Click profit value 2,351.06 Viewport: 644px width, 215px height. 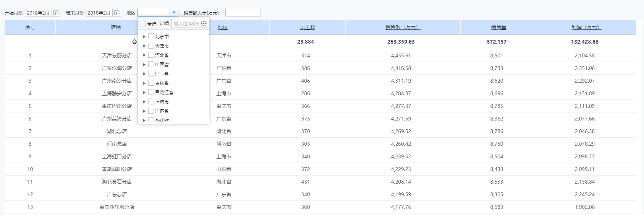585,68
